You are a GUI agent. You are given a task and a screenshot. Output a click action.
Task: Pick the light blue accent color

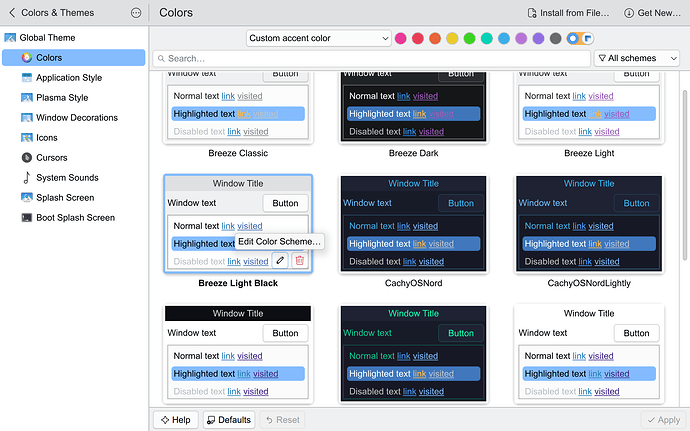(x=504, y=38)
